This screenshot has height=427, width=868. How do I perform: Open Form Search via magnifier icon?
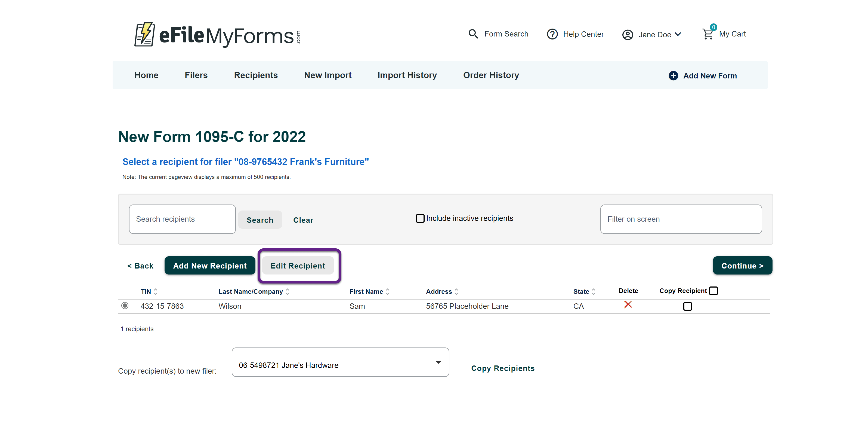pyautogui.click(x=473, y=34)
